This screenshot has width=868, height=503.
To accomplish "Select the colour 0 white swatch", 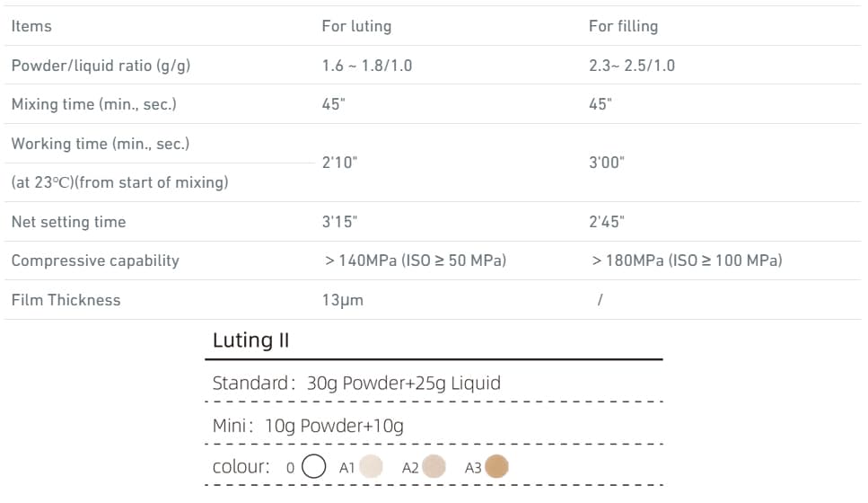I will (313, 466).
